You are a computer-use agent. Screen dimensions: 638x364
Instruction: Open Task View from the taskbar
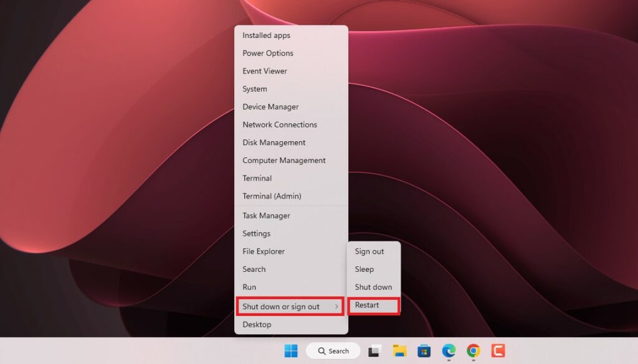374,350
